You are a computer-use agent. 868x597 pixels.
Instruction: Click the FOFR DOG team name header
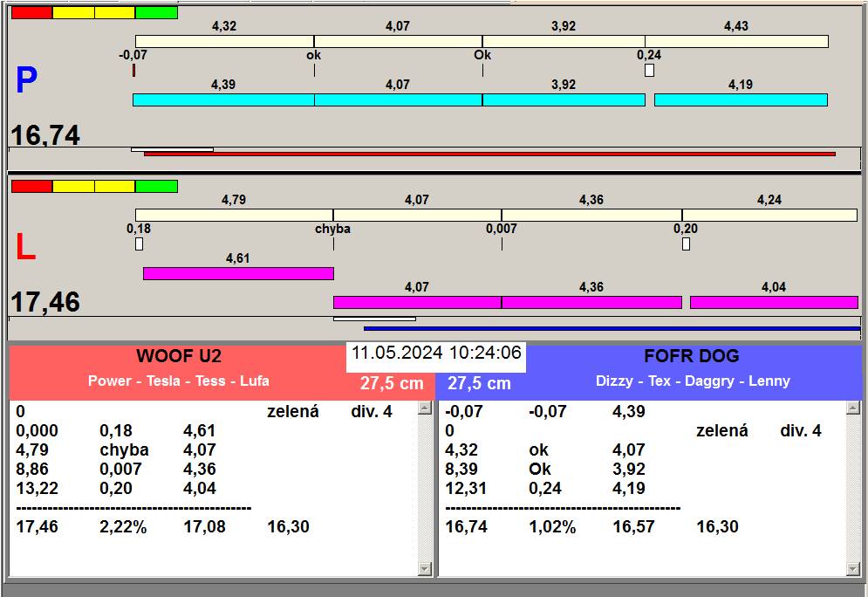click(692, 355)
